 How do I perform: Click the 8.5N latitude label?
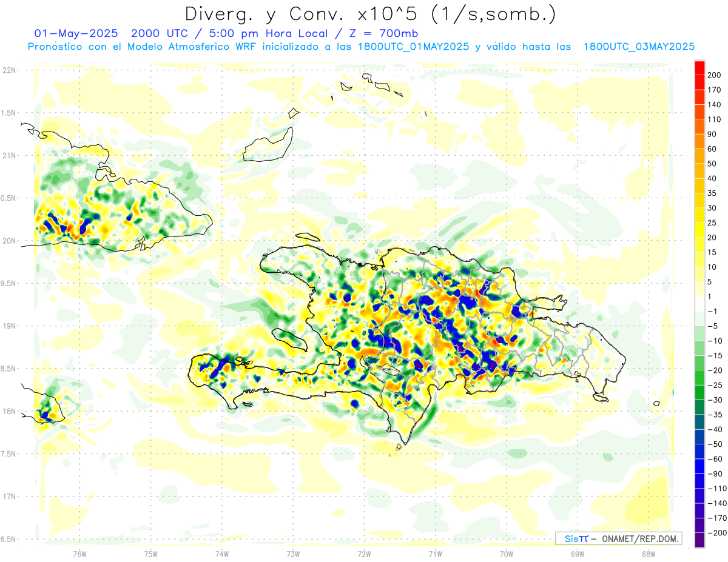(8, 369)
